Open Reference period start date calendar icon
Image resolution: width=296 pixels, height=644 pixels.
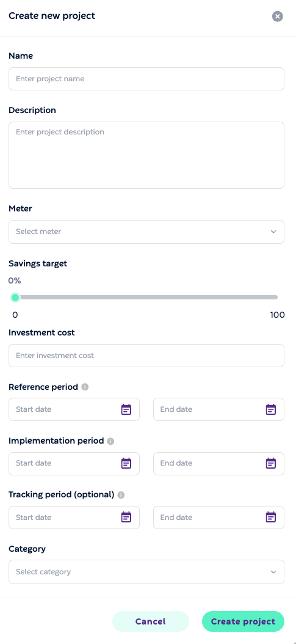126,409
